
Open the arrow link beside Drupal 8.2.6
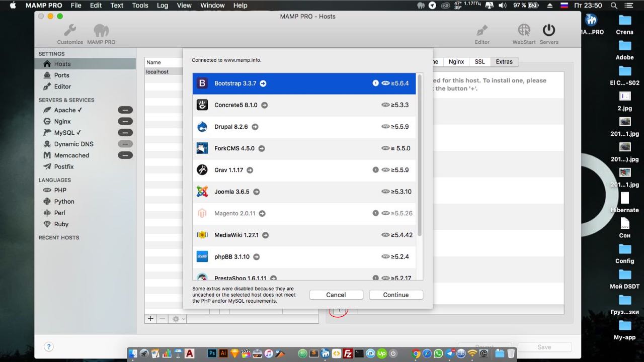[x=255, y=127]
